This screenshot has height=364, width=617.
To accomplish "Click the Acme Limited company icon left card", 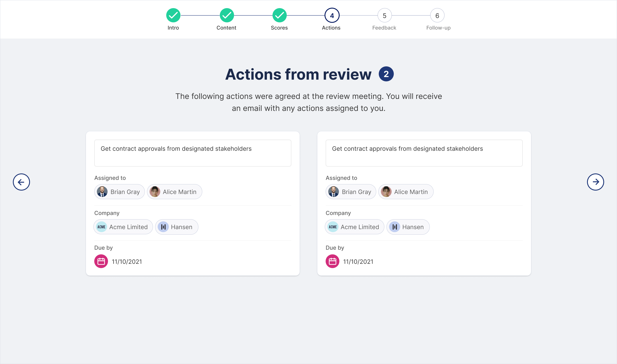I will pyautogui.click(x=102, y=227).
